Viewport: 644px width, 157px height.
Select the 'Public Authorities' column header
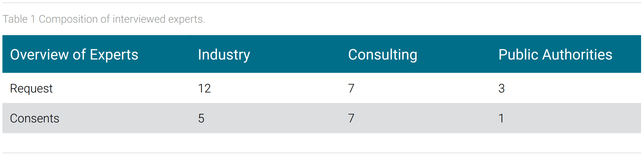[x=555, y=55]
